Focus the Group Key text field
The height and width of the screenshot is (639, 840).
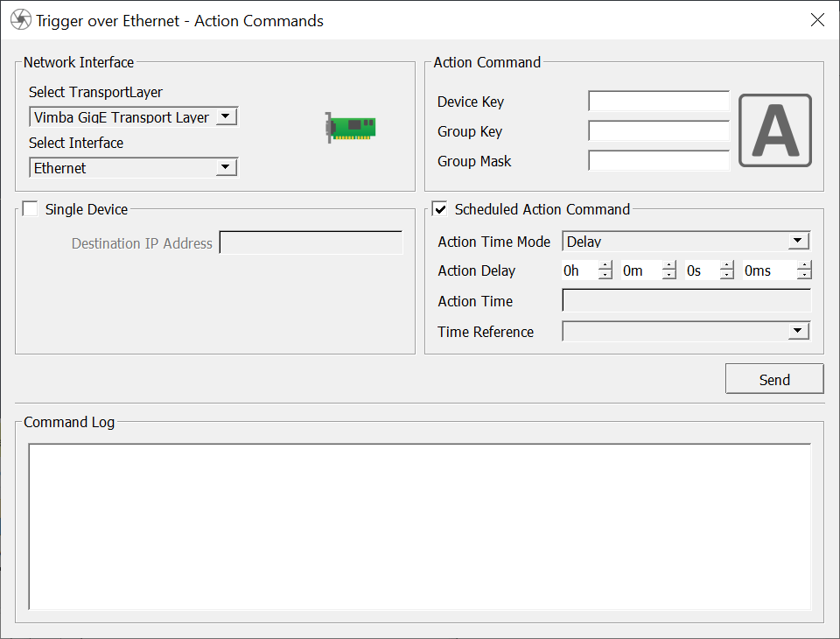658,131
